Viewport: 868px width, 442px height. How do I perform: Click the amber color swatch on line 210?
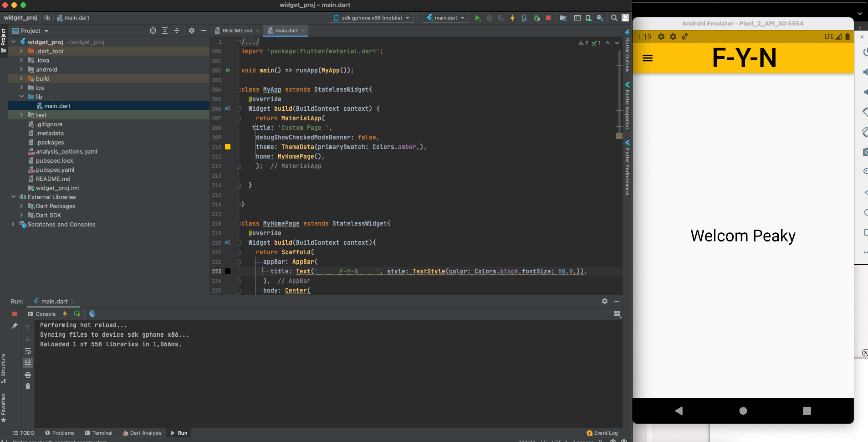point(228,147)
